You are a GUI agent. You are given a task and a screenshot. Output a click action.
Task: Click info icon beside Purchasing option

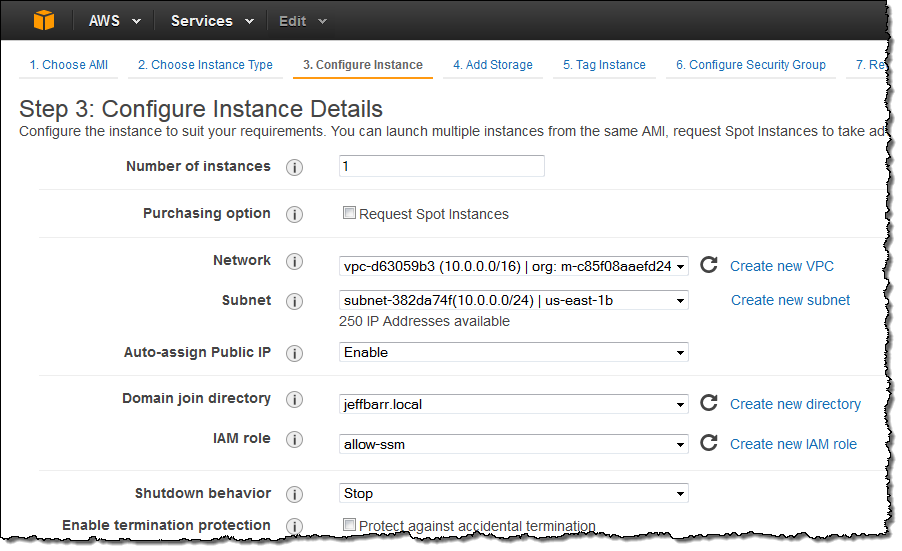pos(294,214)
